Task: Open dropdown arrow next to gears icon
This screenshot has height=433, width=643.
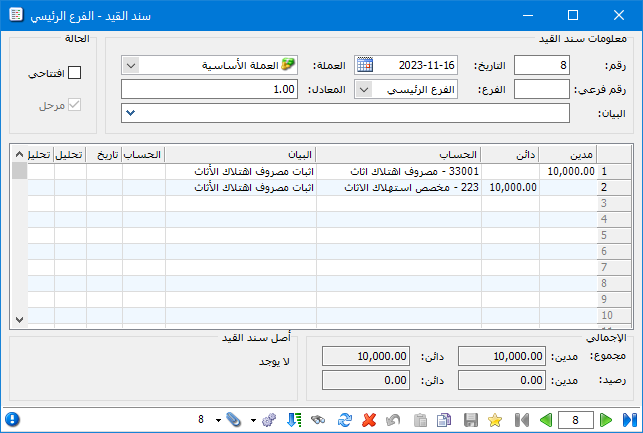Action: (253, 420)
